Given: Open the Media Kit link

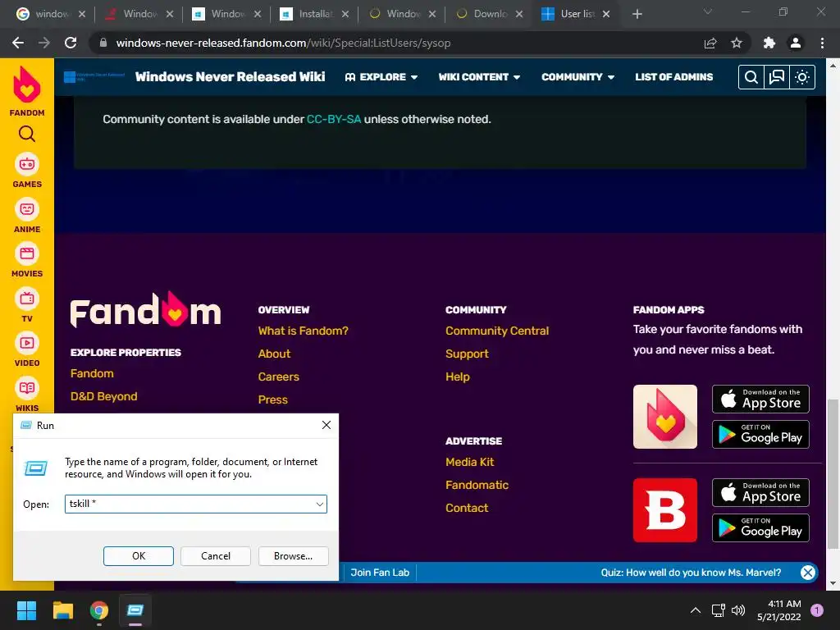Looking at the screenshot, I should pos(470,462).
